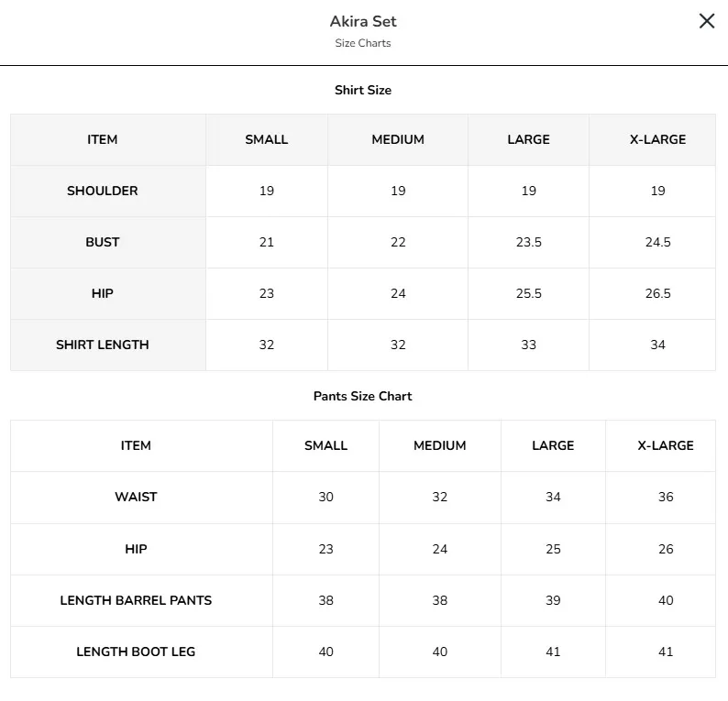Click the Akira Set title text
The image size is (728, 701).
click(363, 21)
